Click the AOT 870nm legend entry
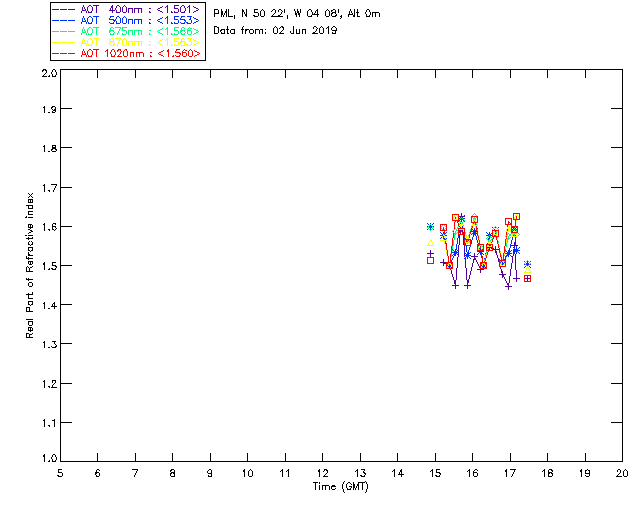The width and height of the screenshot is (640, 512). pyautogui.click(x=127, y=42)
